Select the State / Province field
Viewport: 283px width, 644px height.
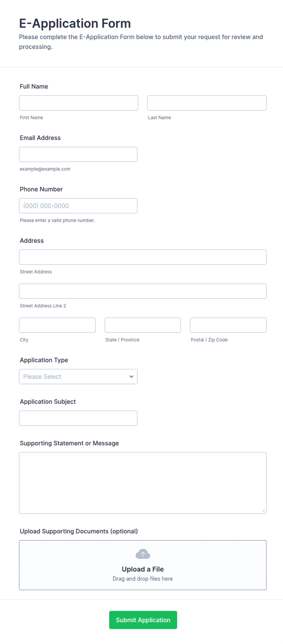143,325
